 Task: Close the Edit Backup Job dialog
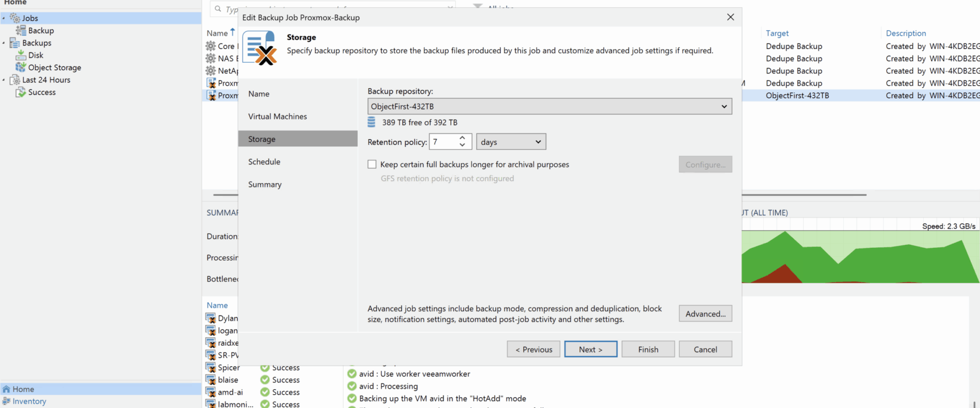(x=730, y=17)
